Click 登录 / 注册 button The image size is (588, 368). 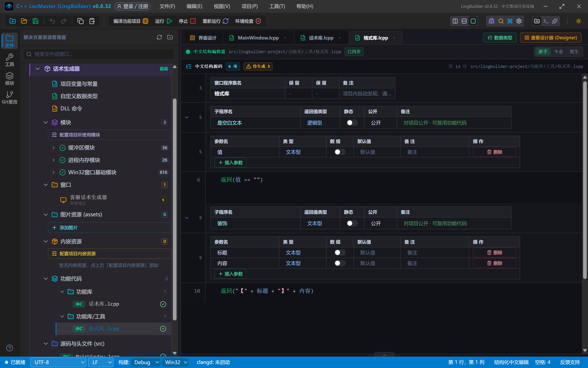click(133, 6)
